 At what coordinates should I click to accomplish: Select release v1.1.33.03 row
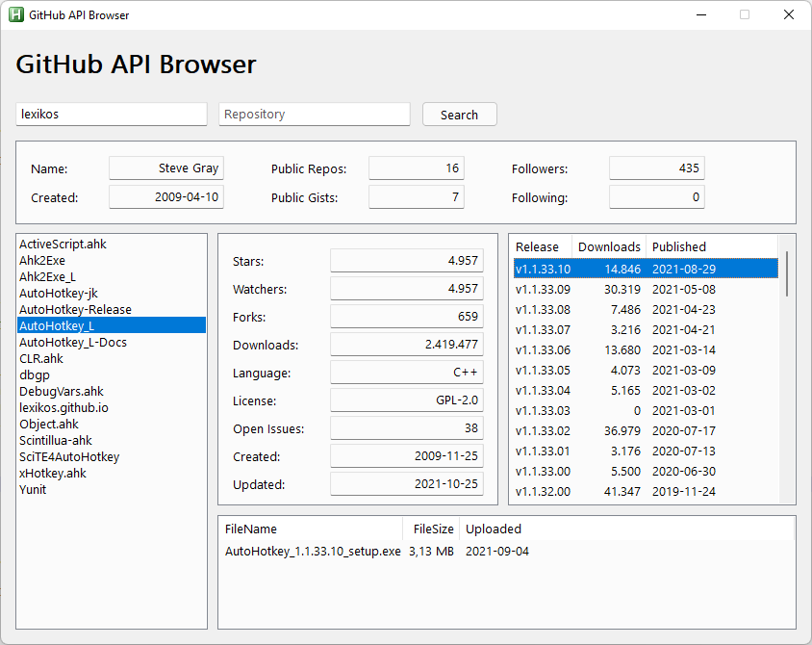point(646,410)
